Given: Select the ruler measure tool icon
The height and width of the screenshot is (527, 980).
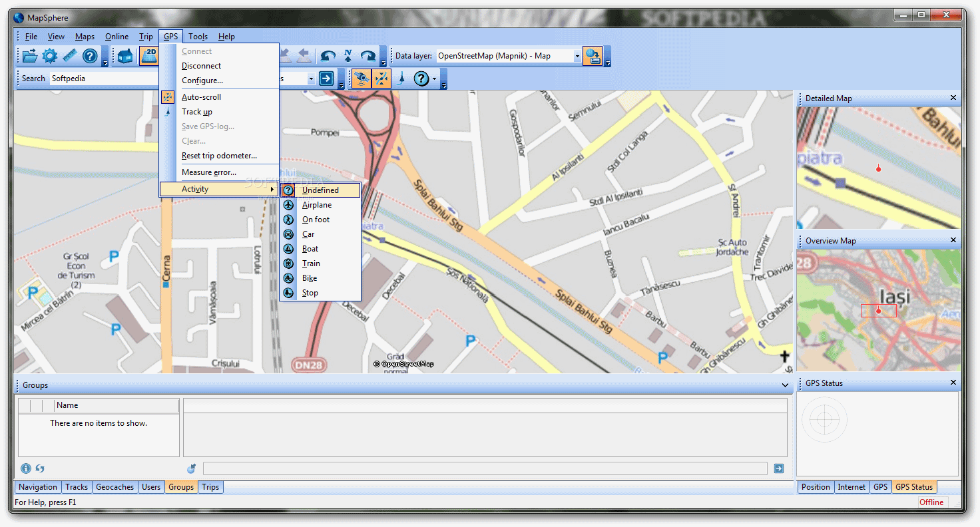Looking at the screenshot, I should coord(70,57).
